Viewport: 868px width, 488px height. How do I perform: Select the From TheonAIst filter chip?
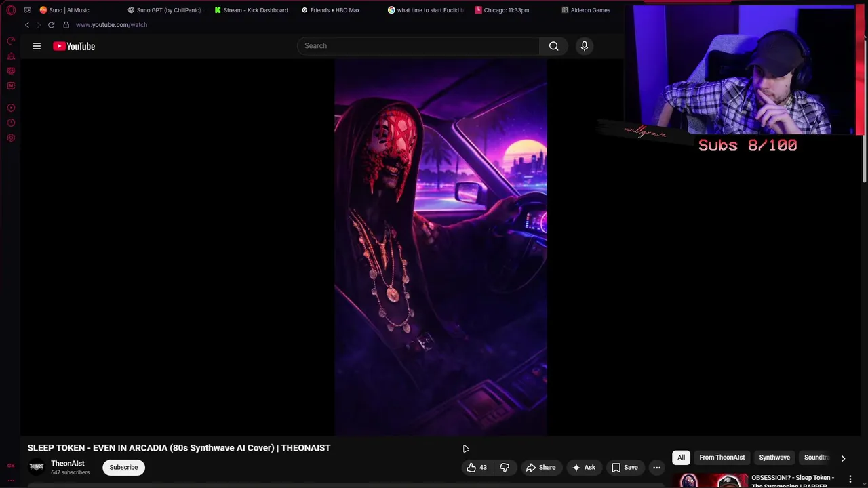(722, 457)
